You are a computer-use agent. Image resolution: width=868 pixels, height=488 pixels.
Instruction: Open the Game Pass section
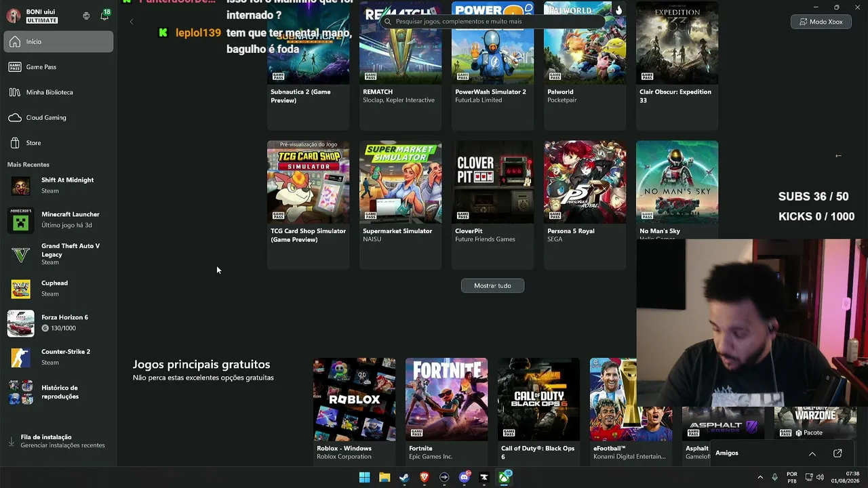click(58, 67)
